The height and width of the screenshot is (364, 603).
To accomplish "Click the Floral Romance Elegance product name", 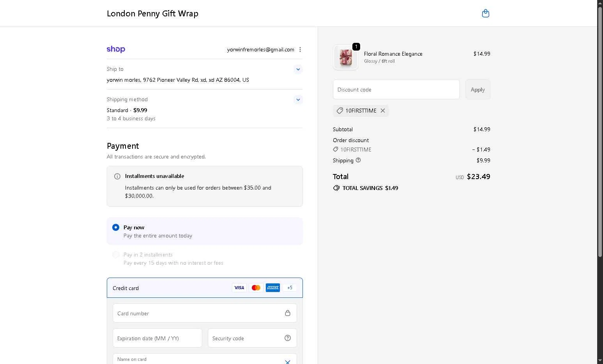I will pyautogui.click(x=393, y=54).
